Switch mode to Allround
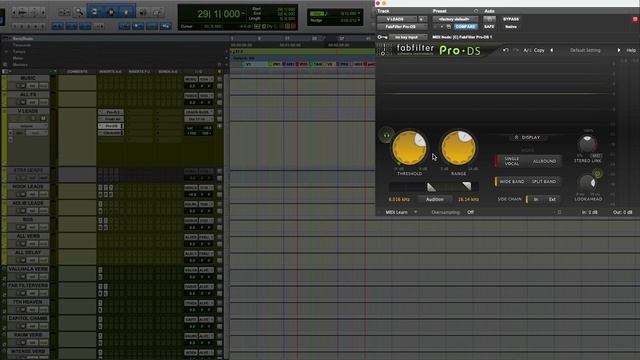Viewport: 640px width, 360px height. [544, 161]
